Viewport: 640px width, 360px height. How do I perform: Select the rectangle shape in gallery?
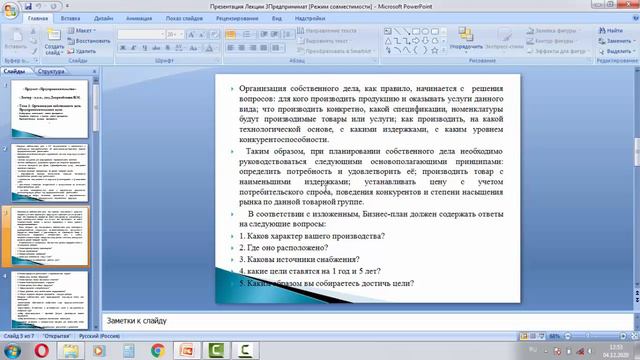coord(416,31)
